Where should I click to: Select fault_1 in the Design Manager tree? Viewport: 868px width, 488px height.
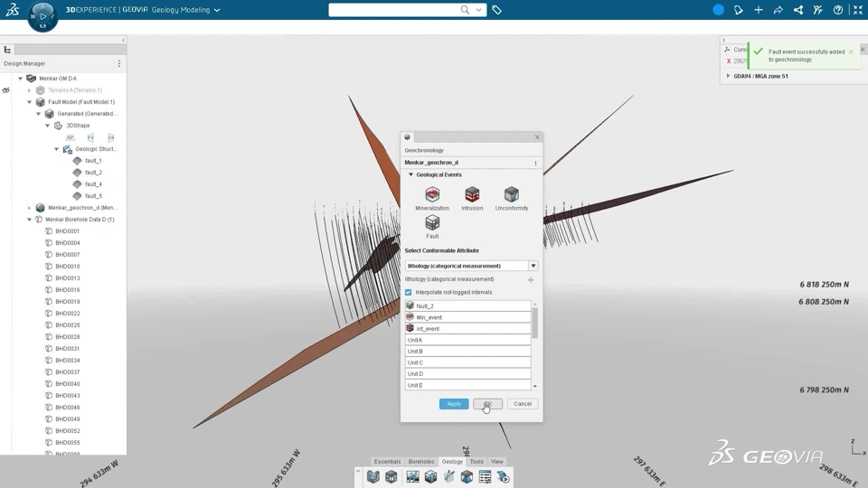click(93, 161)
